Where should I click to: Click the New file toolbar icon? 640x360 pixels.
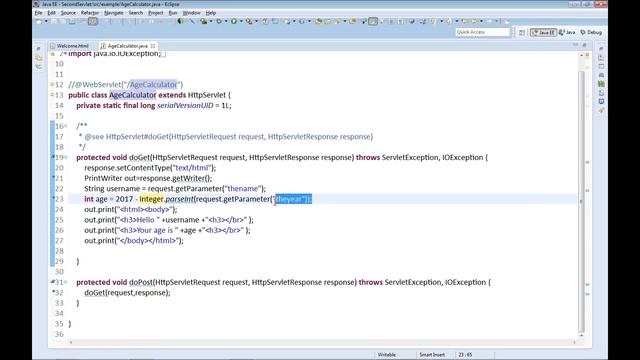pyautogui.click(x=39, y=21)
